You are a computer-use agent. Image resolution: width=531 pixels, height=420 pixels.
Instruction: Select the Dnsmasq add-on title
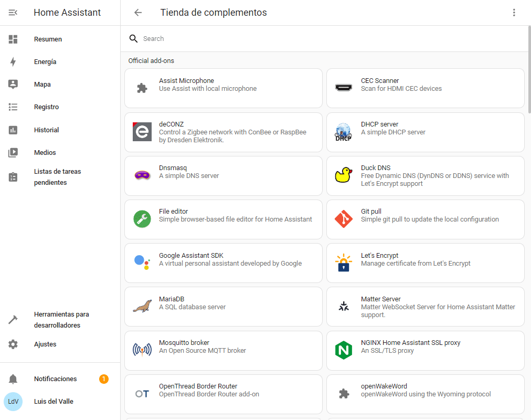[x=173, y=168]
